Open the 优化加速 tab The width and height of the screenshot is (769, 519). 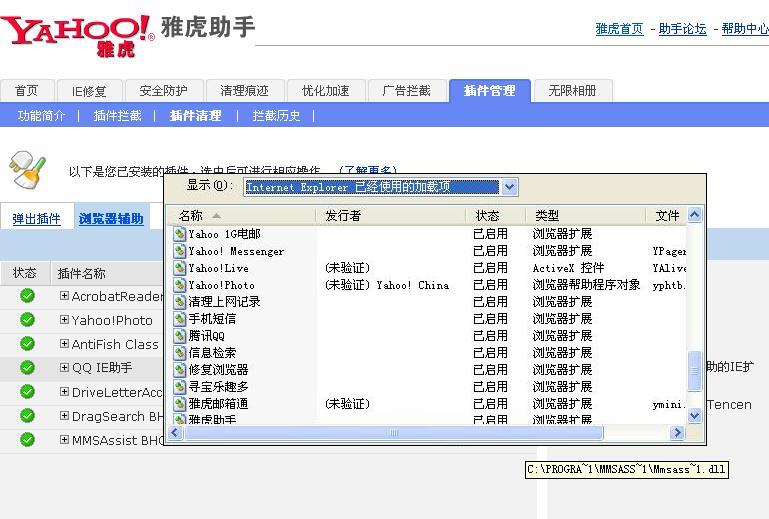[326, 91]
